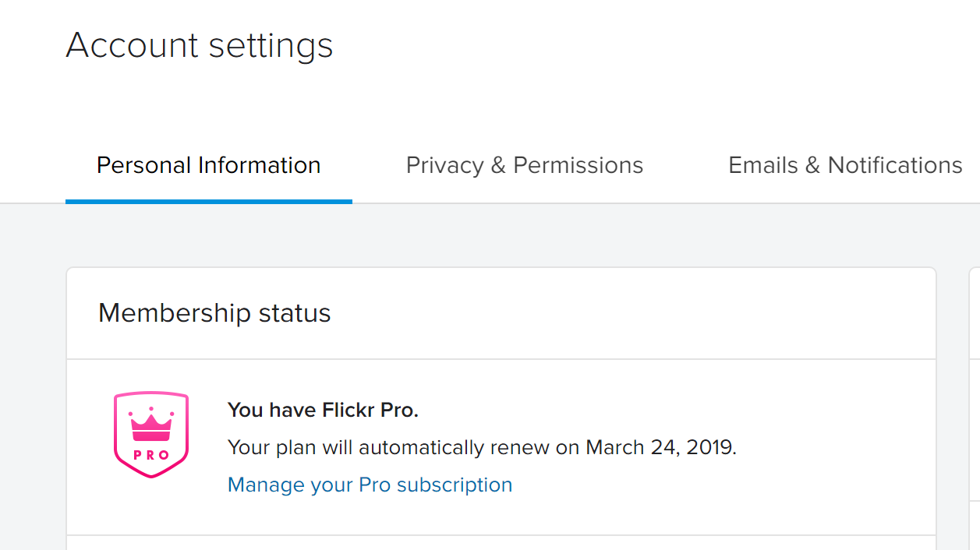Click the March 24, 2019 renewal date
Screen dimensions: 980x550
661,448
